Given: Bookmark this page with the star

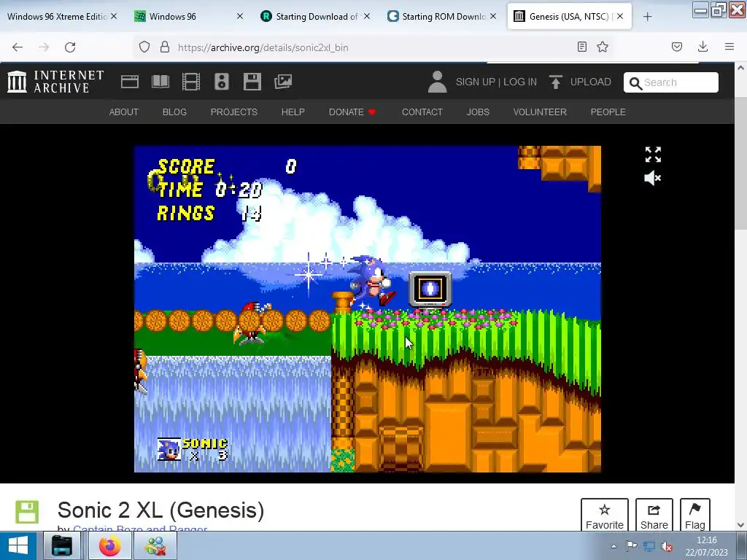Looking at the screenshot, I should pos(603,47).
